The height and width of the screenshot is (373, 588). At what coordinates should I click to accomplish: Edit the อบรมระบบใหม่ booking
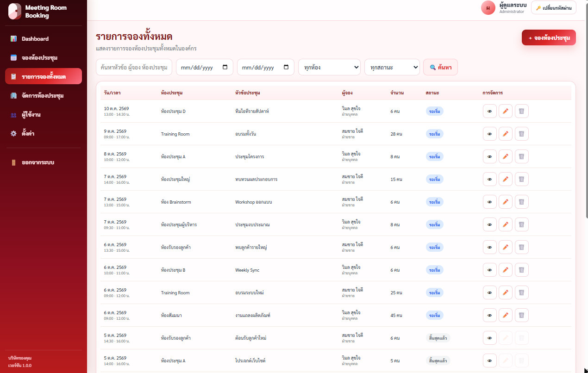pyautogui.click(x=506, y=292)
